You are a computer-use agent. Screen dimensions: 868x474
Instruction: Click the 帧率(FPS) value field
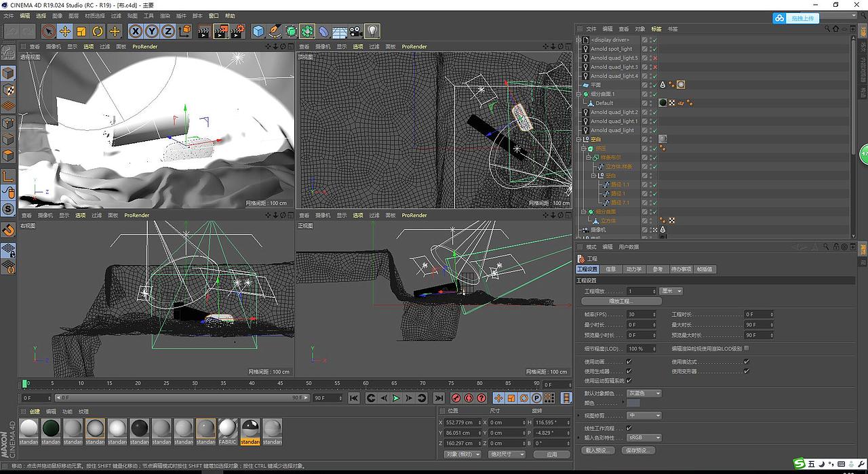click(642, 315)
